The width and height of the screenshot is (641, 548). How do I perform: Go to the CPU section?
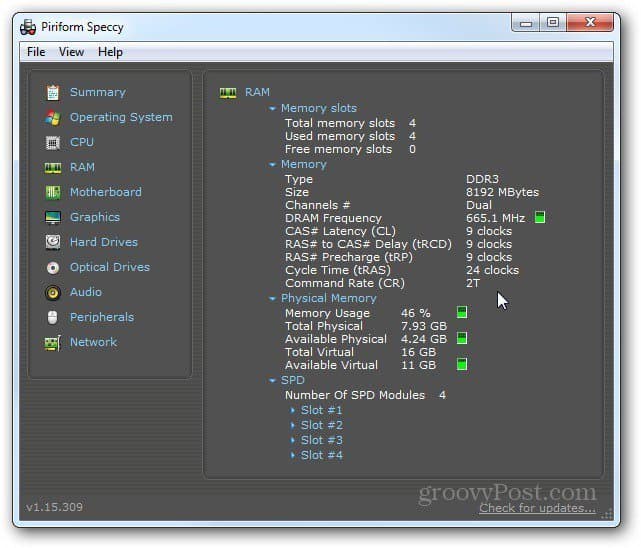point(82,142)
